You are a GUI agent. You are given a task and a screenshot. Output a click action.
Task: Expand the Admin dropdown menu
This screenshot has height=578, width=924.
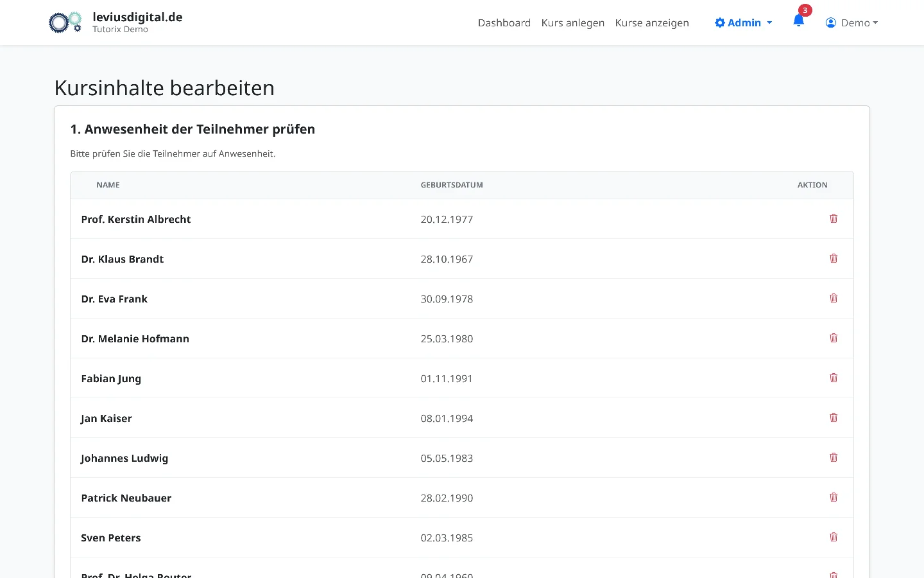click(x=743, y=22)
